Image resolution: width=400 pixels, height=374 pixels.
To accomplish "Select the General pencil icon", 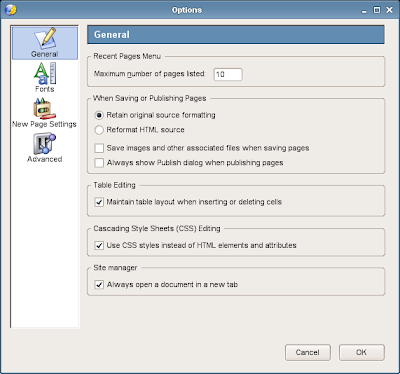I will pos(45,38).
